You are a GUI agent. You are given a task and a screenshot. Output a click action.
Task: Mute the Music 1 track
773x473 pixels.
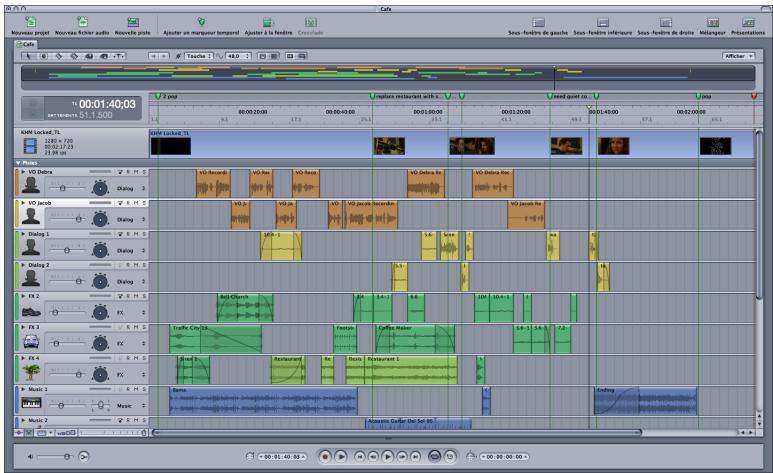[136, 390]
